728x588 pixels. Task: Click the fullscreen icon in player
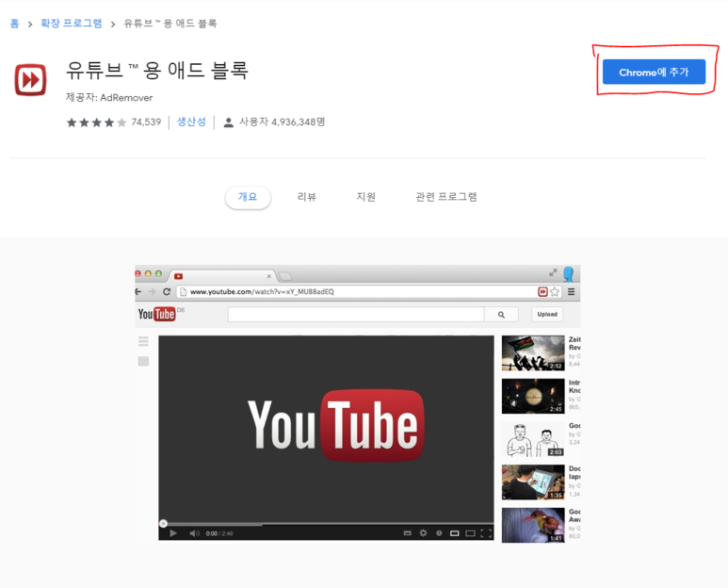click(486, 533)
